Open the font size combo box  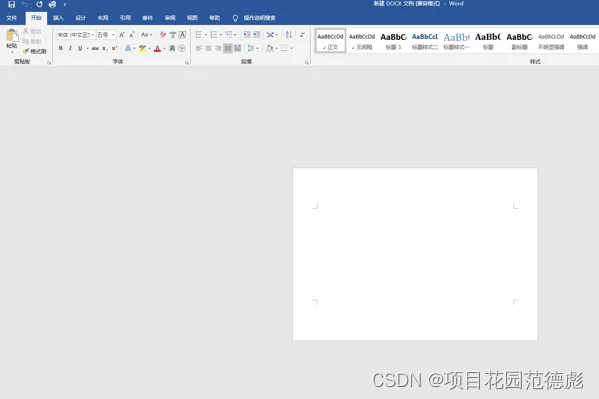pos(106,35)
